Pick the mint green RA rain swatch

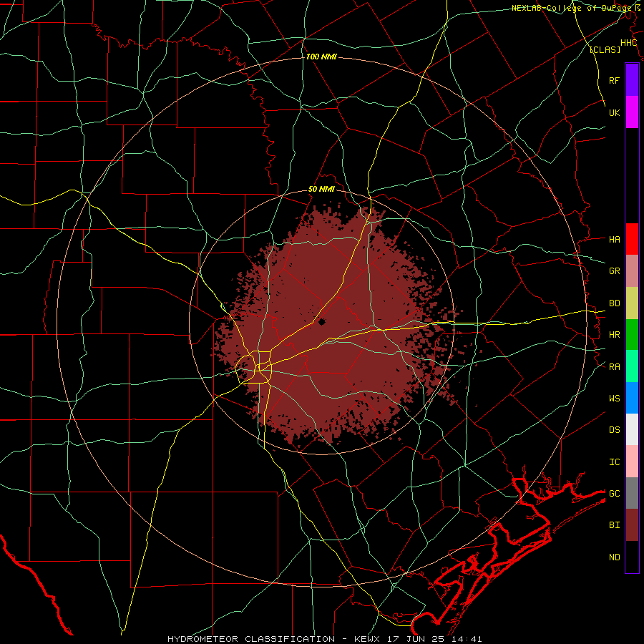(632, 366)
